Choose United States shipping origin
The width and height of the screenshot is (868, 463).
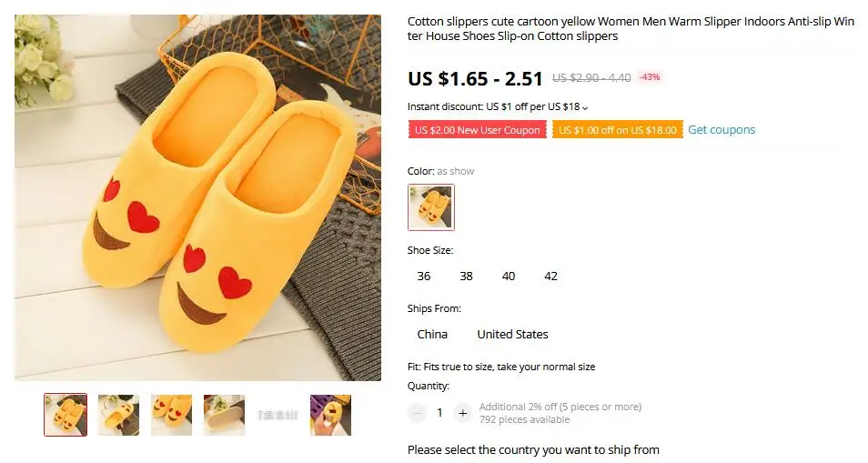(512, 334)
